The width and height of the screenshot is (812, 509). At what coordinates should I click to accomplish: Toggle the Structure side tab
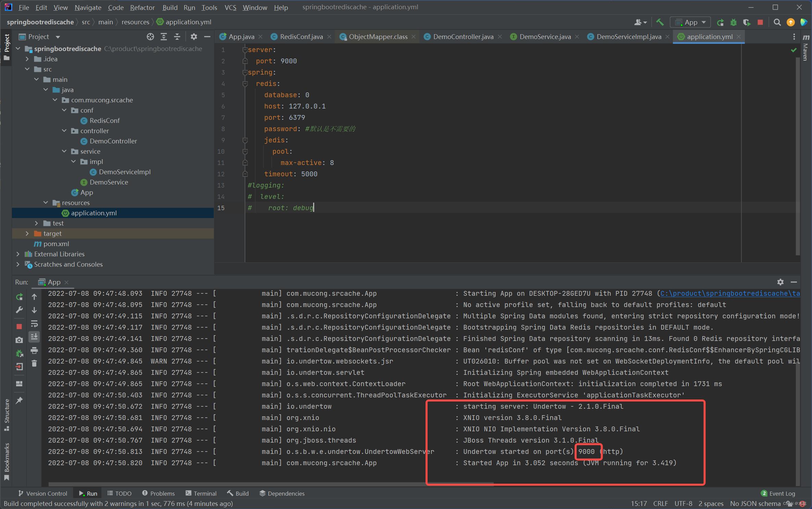7,415
